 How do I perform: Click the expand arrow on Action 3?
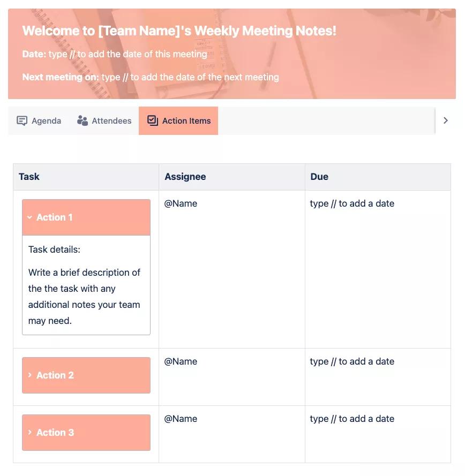29,432
